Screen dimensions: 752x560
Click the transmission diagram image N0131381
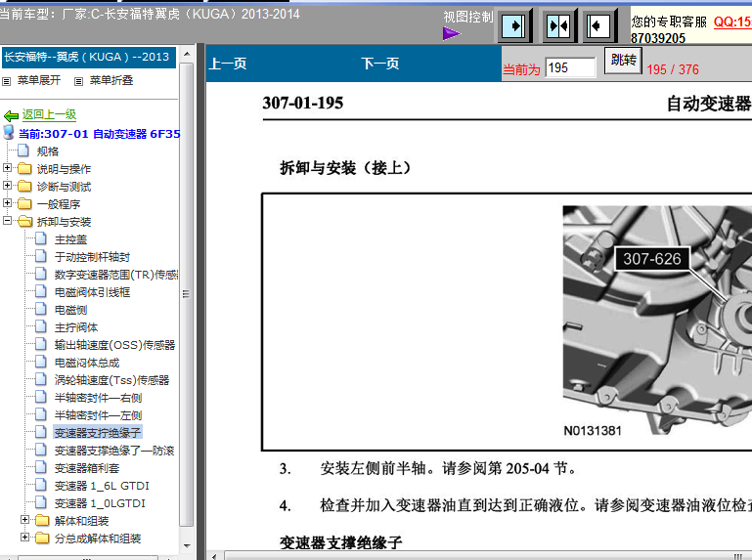[657, 320]
